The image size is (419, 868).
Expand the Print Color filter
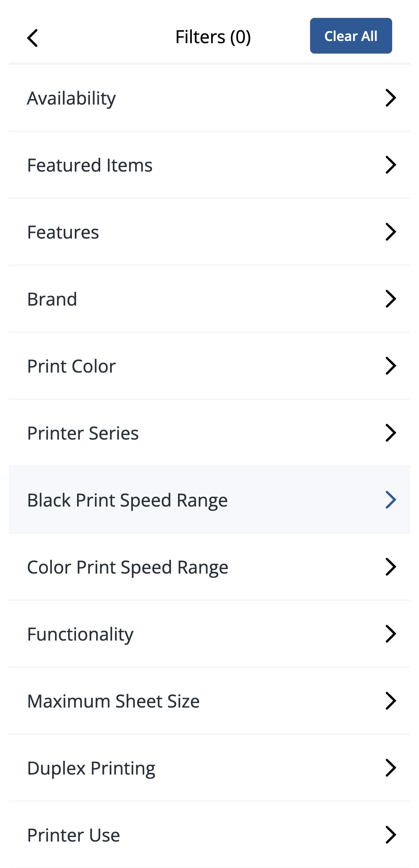[391, 366]
